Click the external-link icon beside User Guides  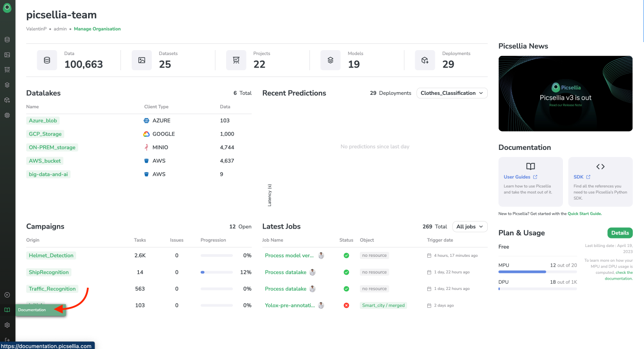pos(535,177)
